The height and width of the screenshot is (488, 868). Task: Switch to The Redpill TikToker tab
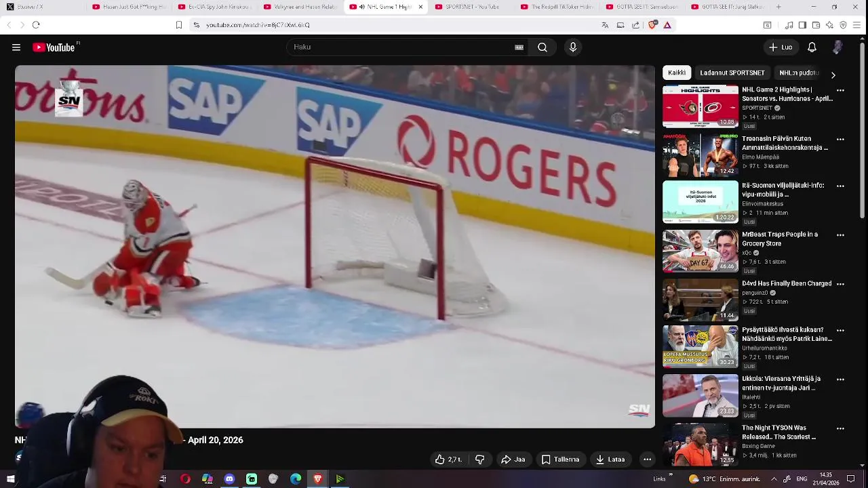click(x=557, y=7)
